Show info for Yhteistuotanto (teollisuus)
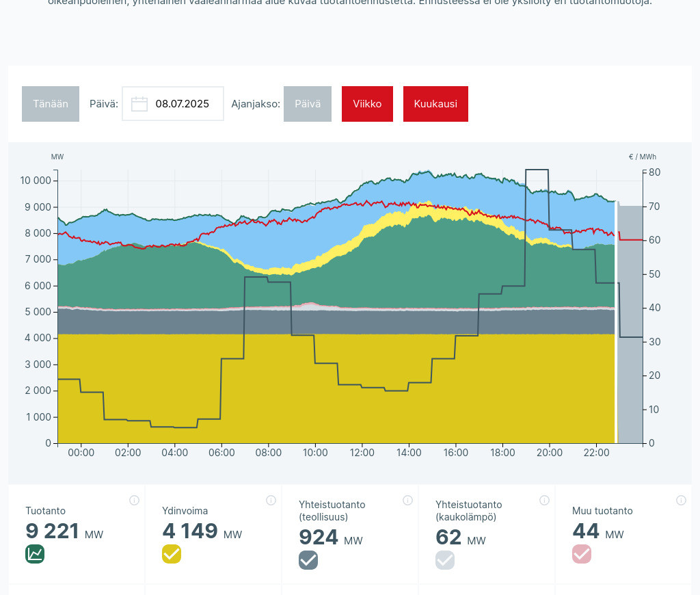700x595 pixels. pos(407,501)
